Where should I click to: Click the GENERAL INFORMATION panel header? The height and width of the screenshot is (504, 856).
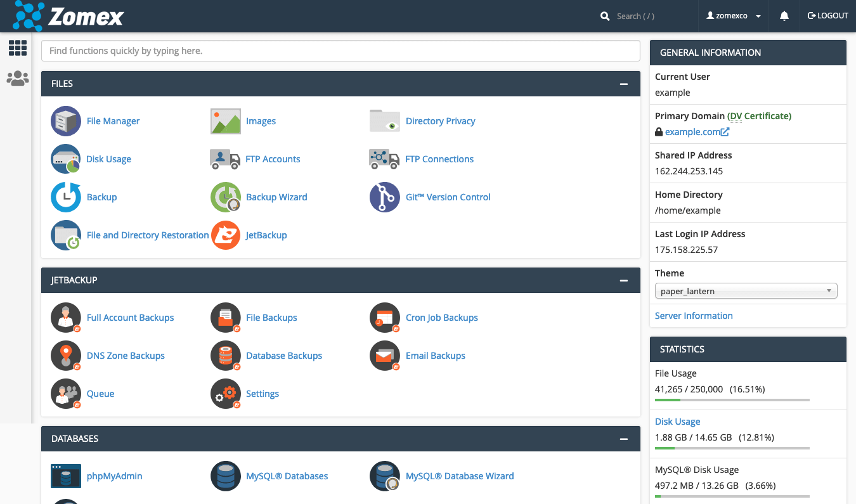click(748, 53)
